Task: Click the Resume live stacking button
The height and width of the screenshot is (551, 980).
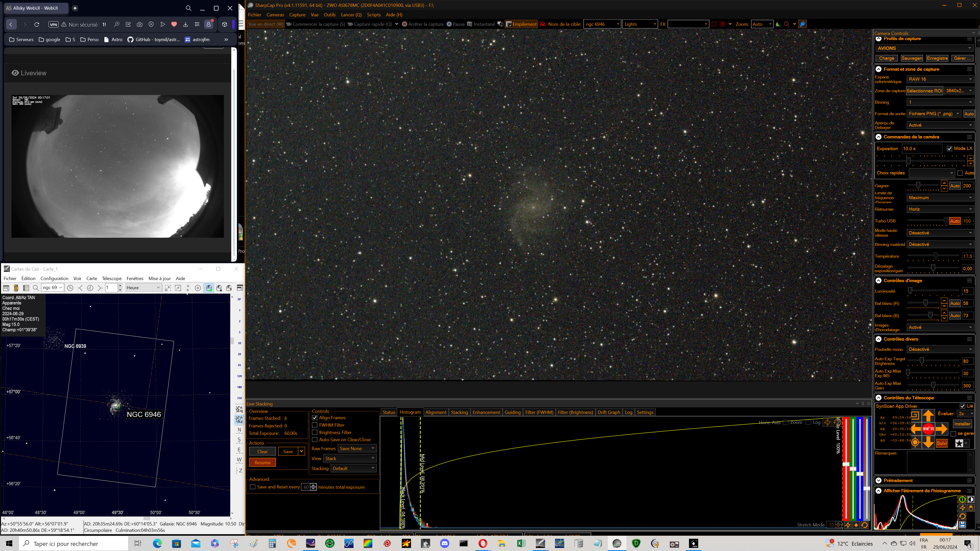Action: pos(262,462)
